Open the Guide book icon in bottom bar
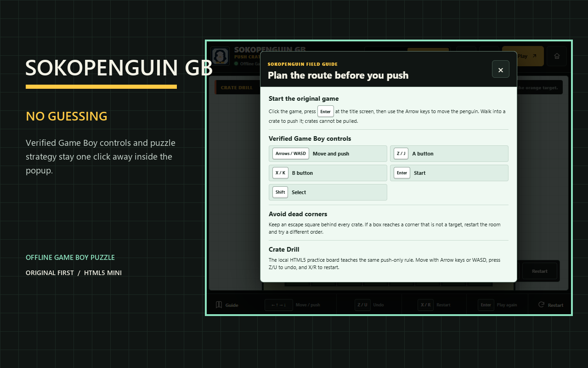The height and width of the screenshot is (368, 588). [219, 305]
